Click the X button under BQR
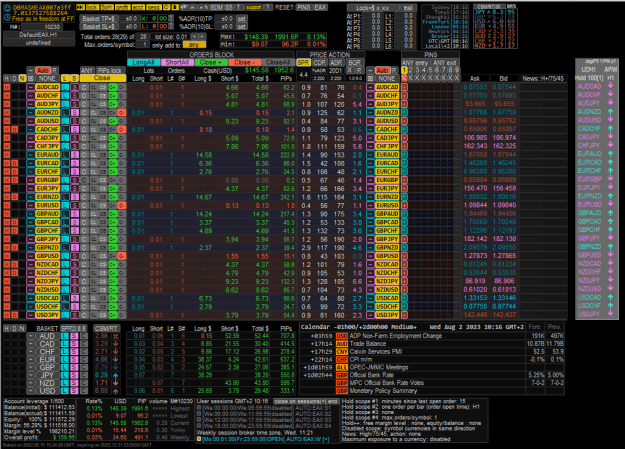This screenshot has height=449, width=625. [350, 70]
